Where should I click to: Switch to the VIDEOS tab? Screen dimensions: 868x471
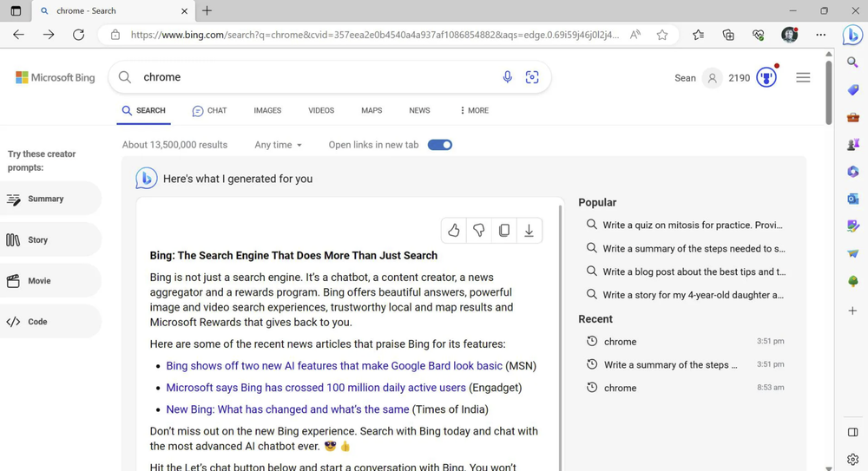321,111
